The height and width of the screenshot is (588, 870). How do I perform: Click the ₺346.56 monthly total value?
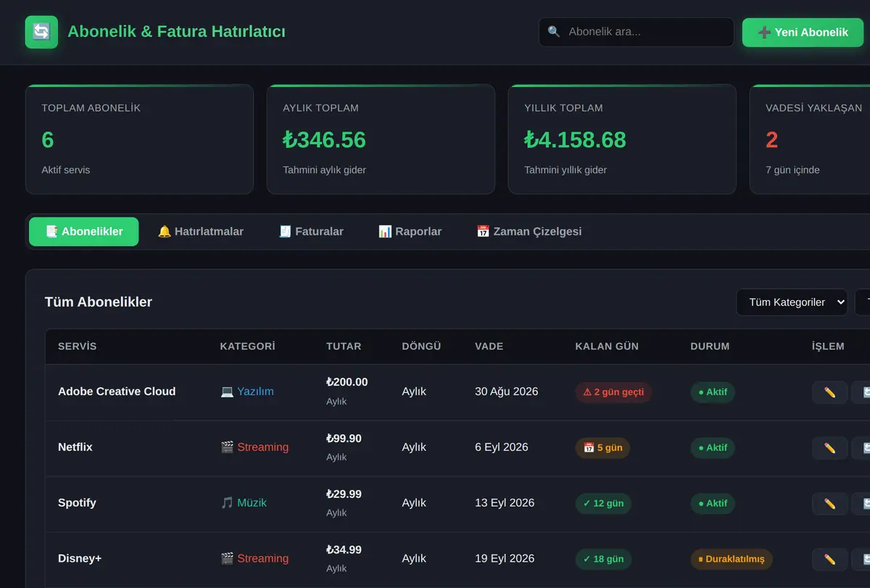pos(324,140)
